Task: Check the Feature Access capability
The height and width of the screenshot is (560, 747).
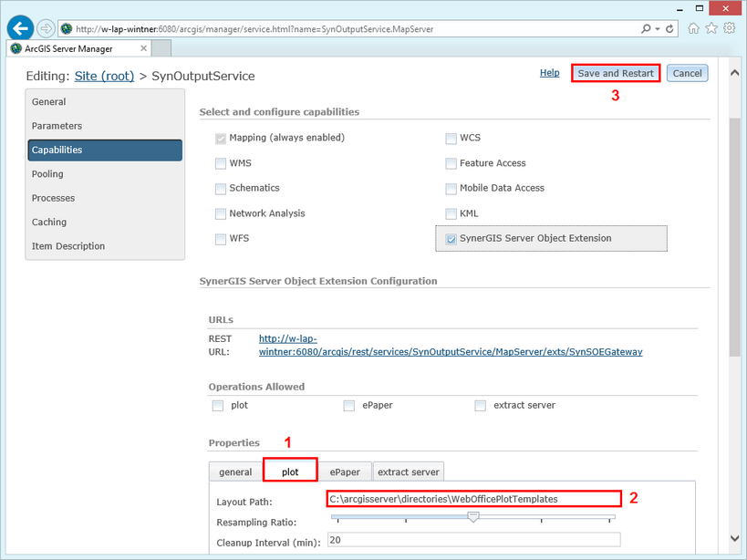Action: pos(451,162)
